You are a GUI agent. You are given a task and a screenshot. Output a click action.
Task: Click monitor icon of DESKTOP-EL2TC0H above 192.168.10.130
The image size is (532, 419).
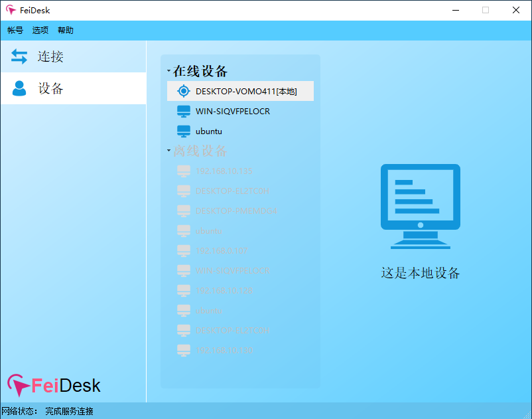(184, 331)
